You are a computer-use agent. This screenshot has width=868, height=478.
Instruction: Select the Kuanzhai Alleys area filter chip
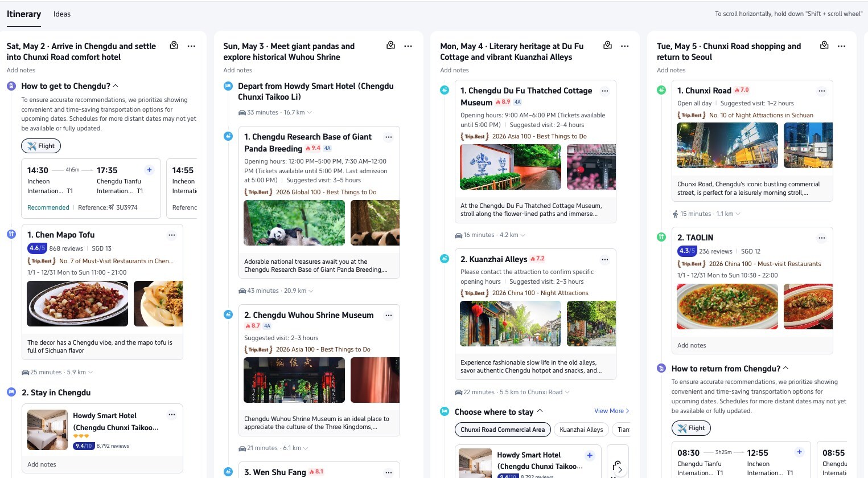click(x=581, y=430)
